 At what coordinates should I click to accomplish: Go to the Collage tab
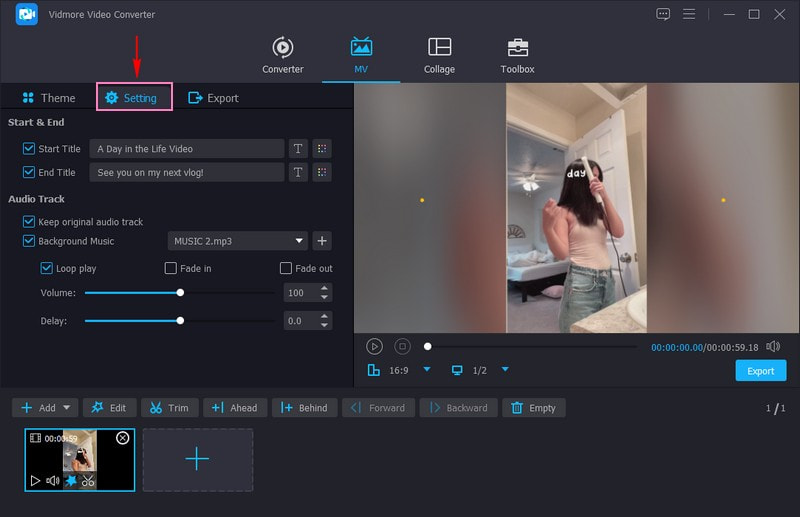pyautogui.click(x=439, y=56)
